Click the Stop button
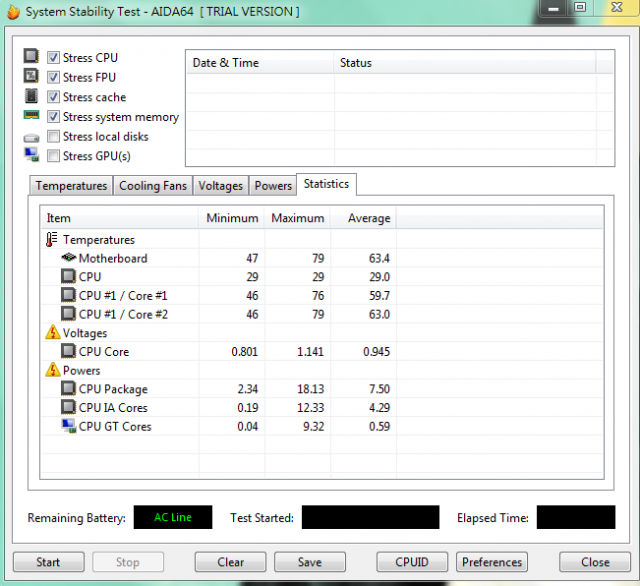 pos(128,562)
